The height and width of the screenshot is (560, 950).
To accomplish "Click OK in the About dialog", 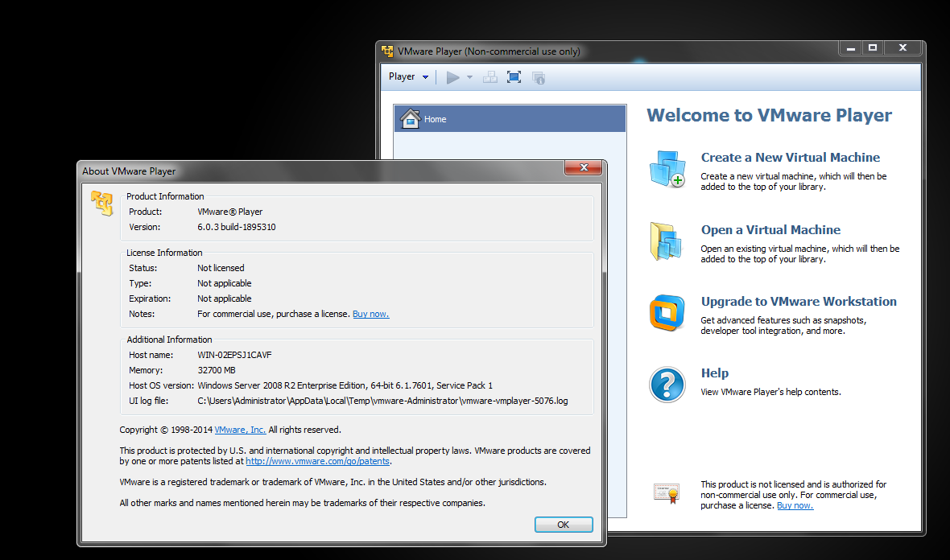I will click(x=564, y=525).
